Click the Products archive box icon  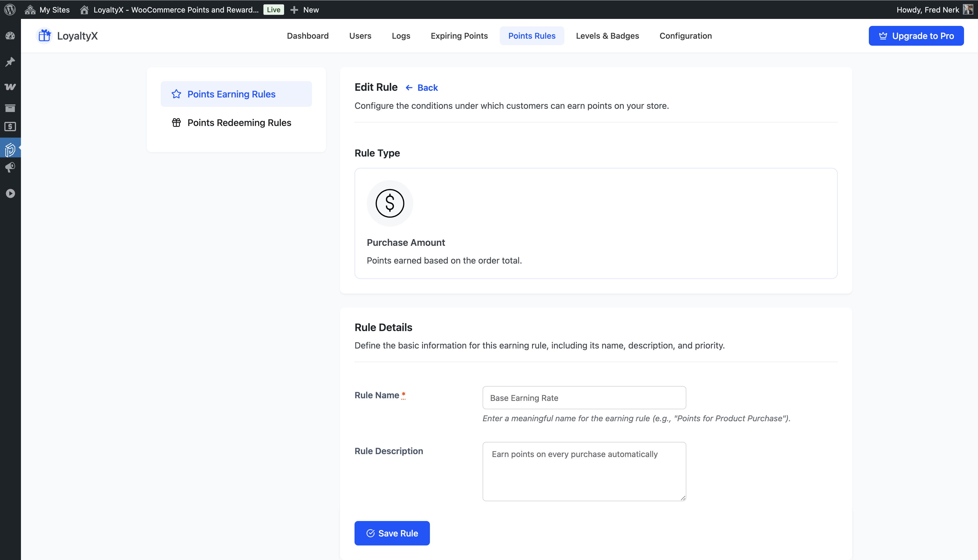10,108
